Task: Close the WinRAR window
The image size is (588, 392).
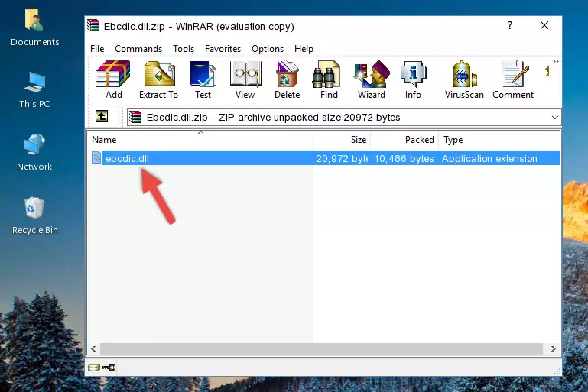Action: point(544,25)
